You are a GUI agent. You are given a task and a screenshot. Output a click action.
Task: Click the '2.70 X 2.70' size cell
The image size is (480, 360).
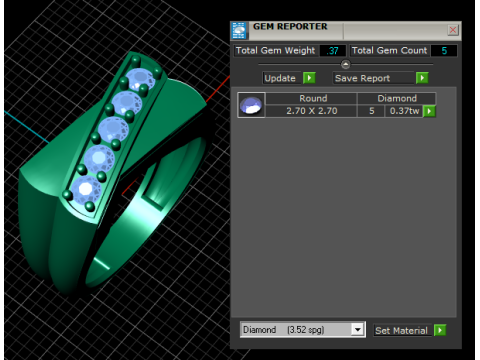pyautogui.click(x=311, y=111)
